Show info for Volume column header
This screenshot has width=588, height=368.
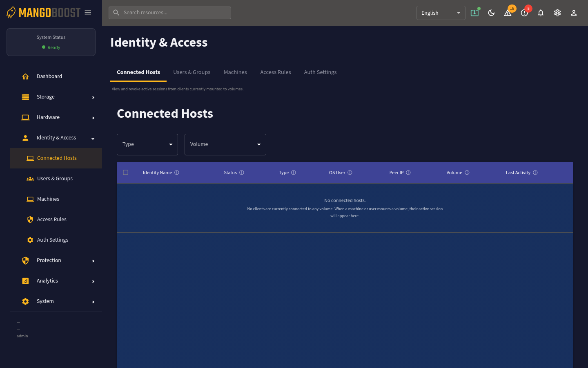pos(467,173)
